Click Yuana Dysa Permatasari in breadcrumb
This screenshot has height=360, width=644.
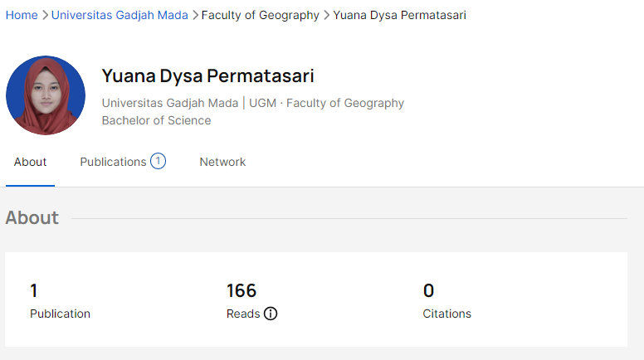pos(399,15)
